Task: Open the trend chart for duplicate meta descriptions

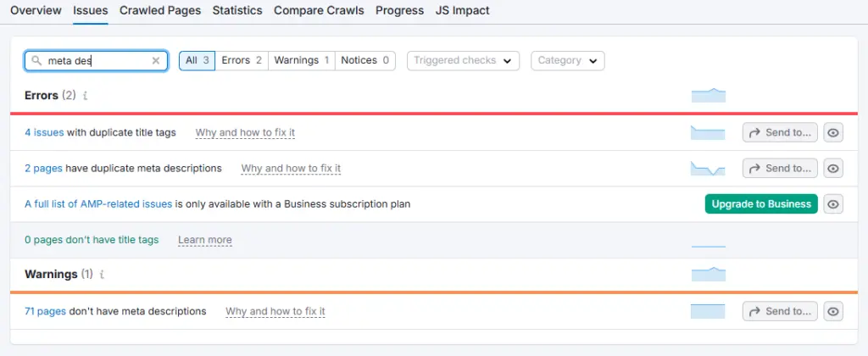Action: click(x=708, y=169)
